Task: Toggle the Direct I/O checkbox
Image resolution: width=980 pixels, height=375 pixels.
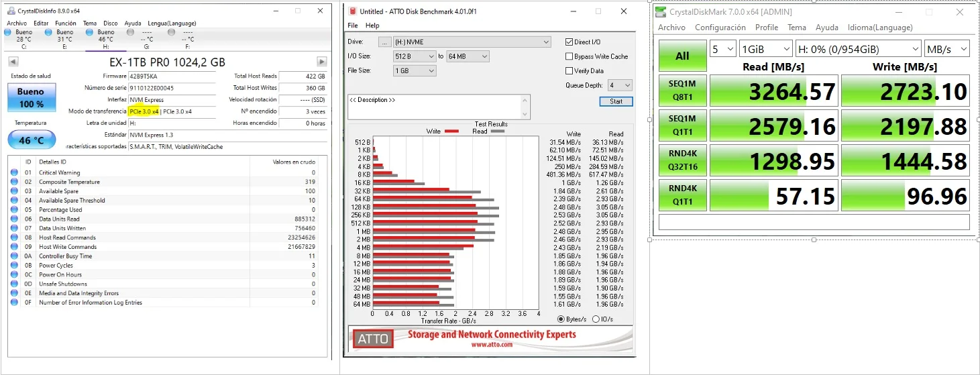Action: [x=569, y=42]
